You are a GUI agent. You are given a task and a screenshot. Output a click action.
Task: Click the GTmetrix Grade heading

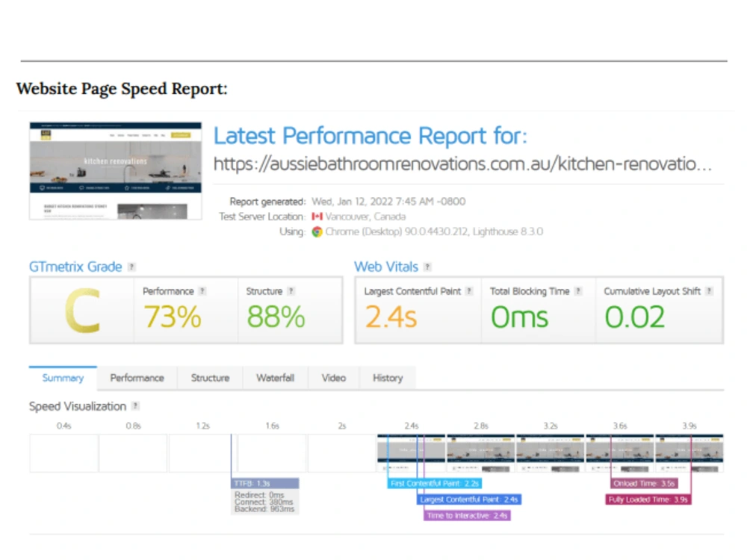pyautogui.click(x=75, y=267)
